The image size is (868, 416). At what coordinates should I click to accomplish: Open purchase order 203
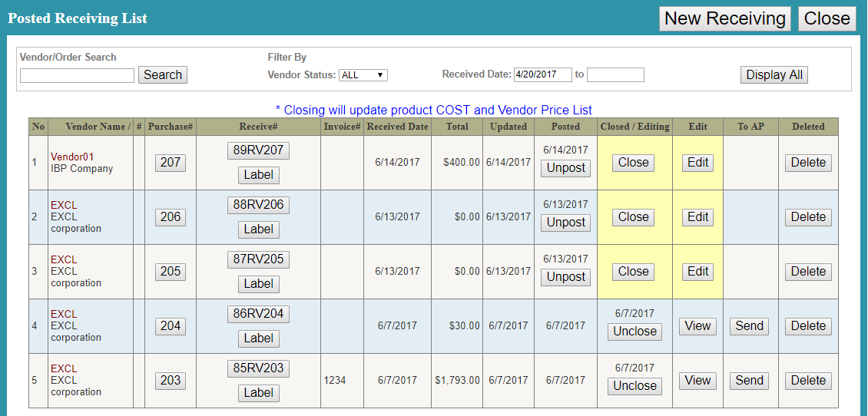171,381
